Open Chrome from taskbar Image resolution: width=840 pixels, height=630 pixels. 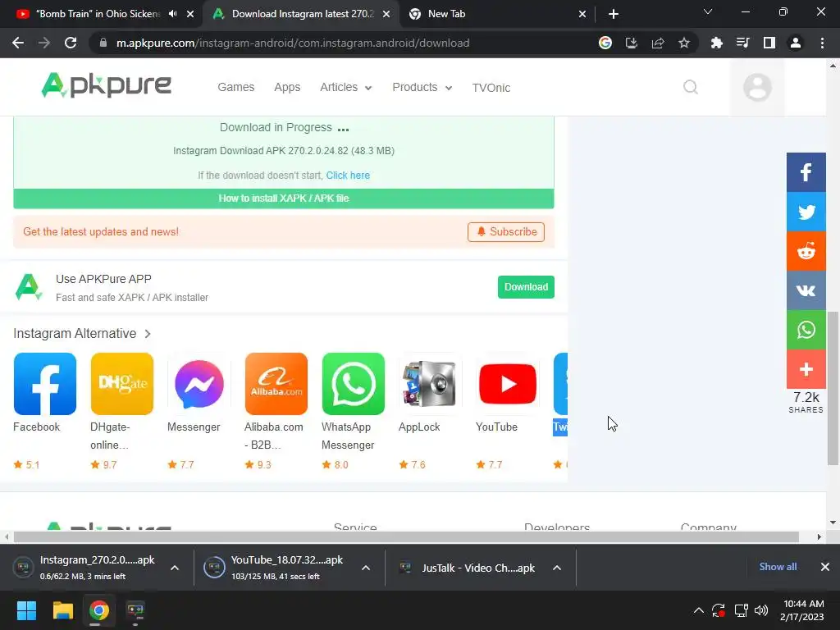tap(99, 610)
